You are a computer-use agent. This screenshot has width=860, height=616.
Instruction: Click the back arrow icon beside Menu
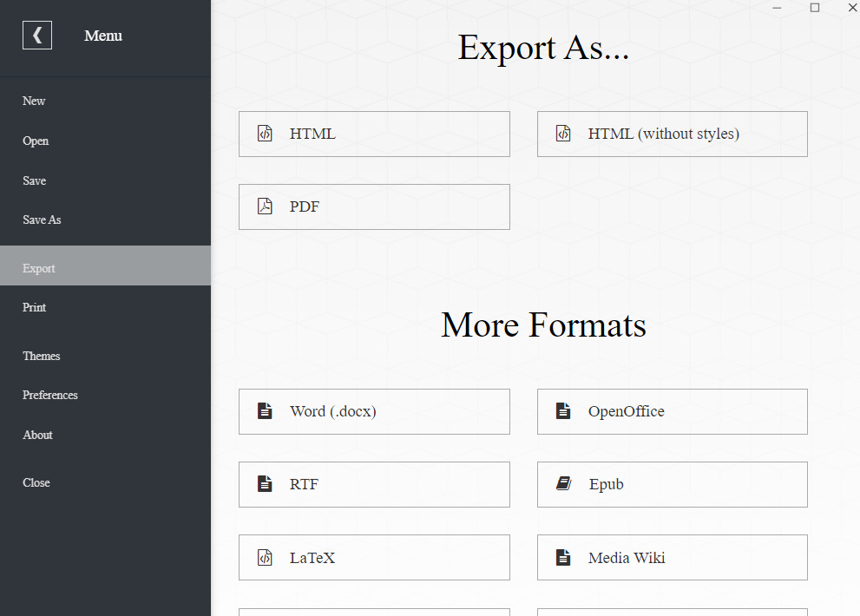pos(37,35)
